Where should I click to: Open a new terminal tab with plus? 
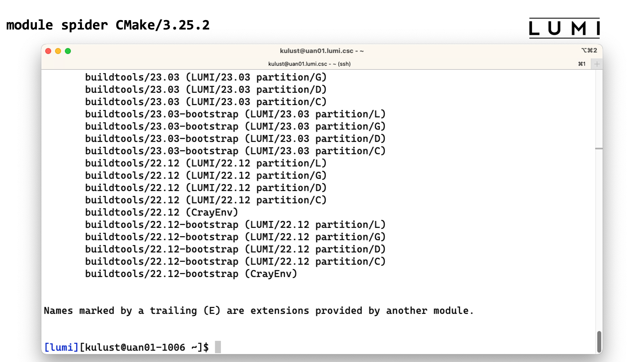pyautogui.click(x=597, y=64)
